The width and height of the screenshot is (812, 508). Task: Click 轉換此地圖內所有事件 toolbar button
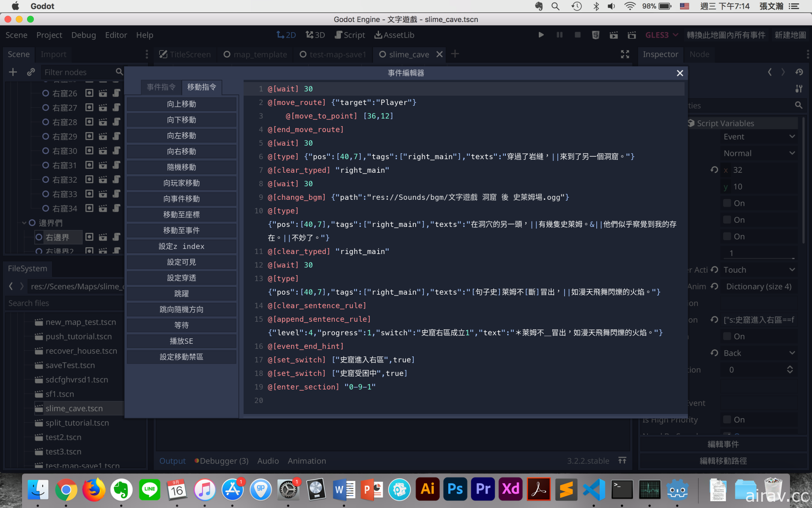(726, 35)
